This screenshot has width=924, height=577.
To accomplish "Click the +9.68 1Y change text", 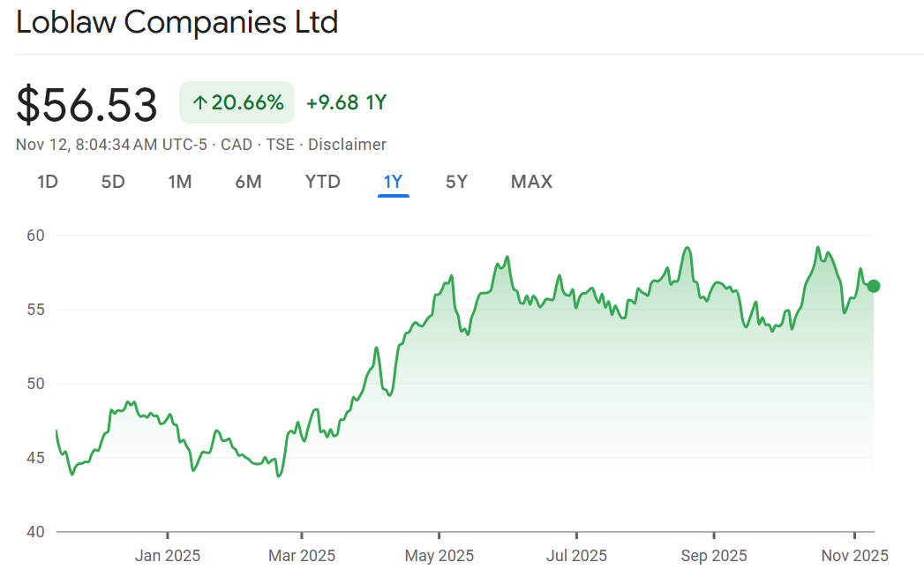I will tap(346, 103).
